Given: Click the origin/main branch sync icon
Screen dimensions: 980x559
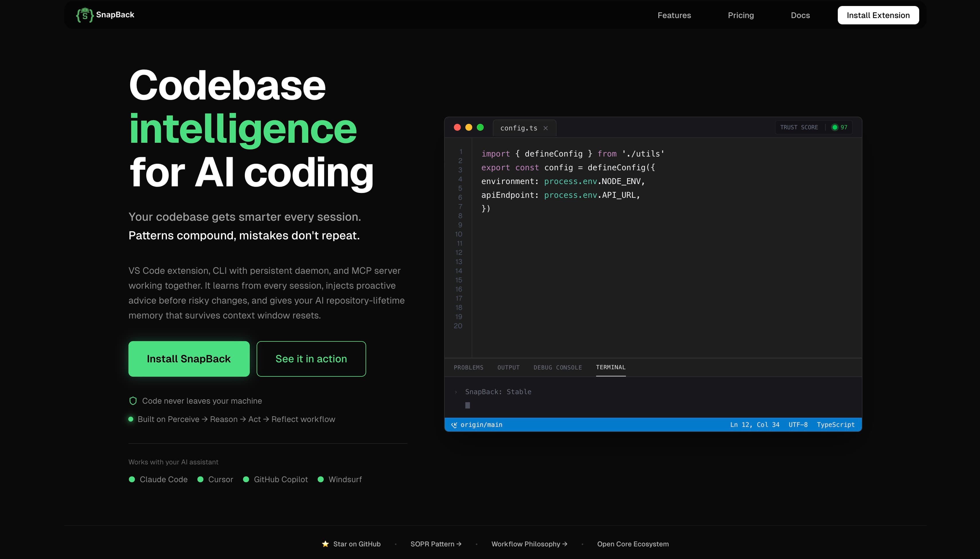Looking at the screenshot, I should [x=454, y=425].
